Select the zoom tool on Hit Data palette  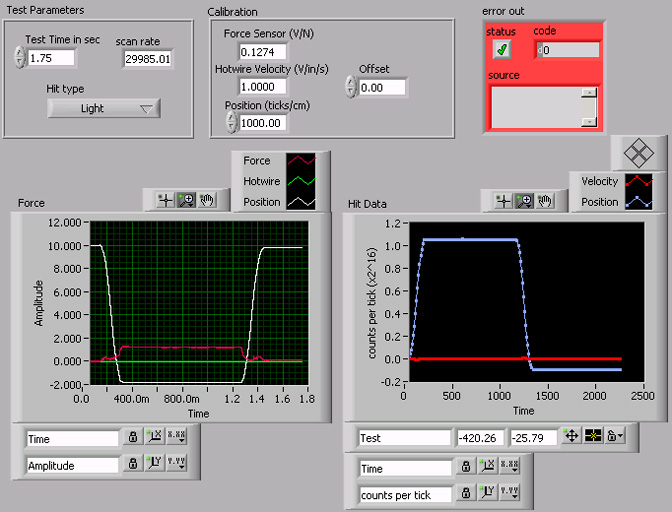click(x=524, y=201)
